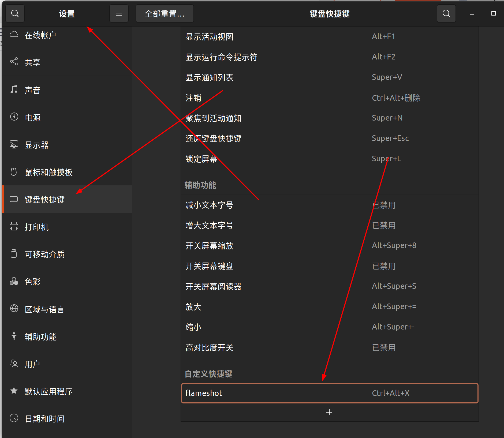Open 电源 power panel

67,117
